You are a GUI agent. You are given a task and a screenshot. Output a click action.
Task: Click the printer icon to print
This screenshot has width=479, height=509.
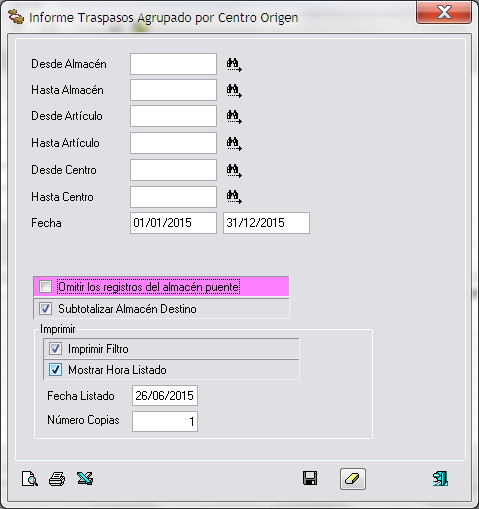click(57, 479)
